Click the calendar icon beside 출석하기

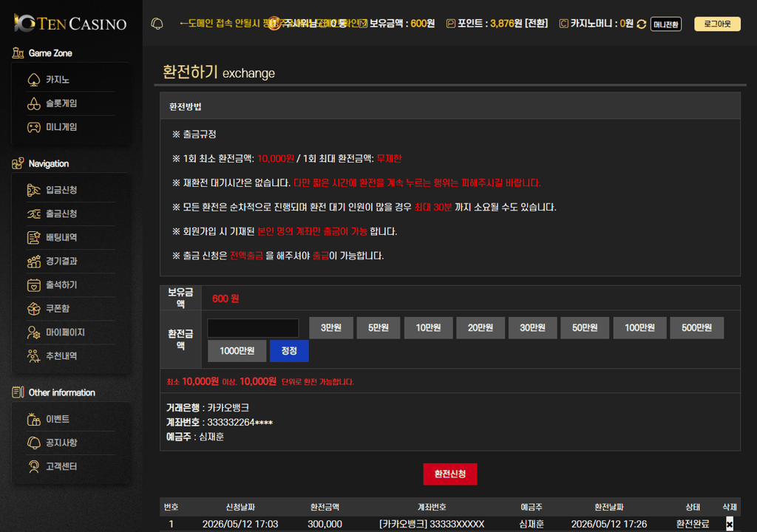(x=34, y=284)
